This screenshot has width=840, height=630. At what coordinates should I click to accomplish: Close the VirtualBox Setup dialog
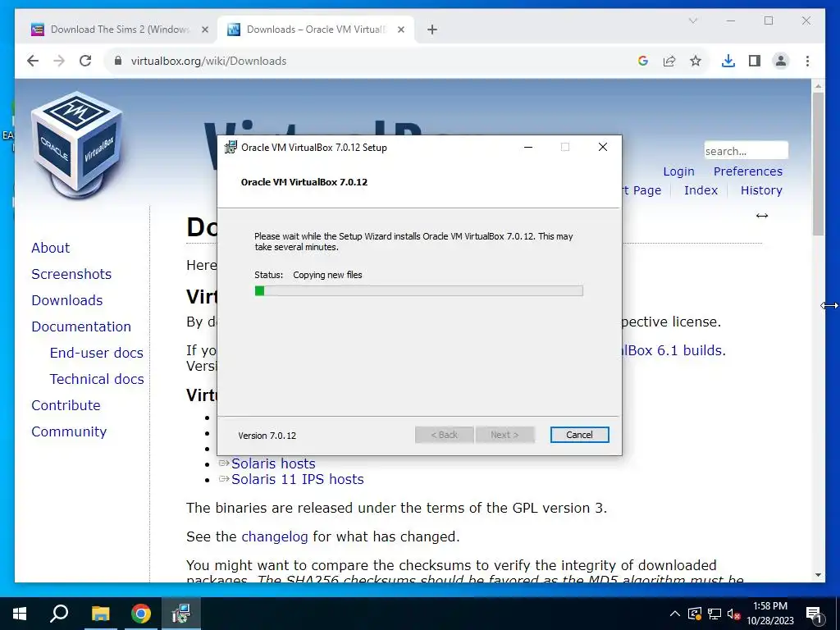click(x=603, y=148)
